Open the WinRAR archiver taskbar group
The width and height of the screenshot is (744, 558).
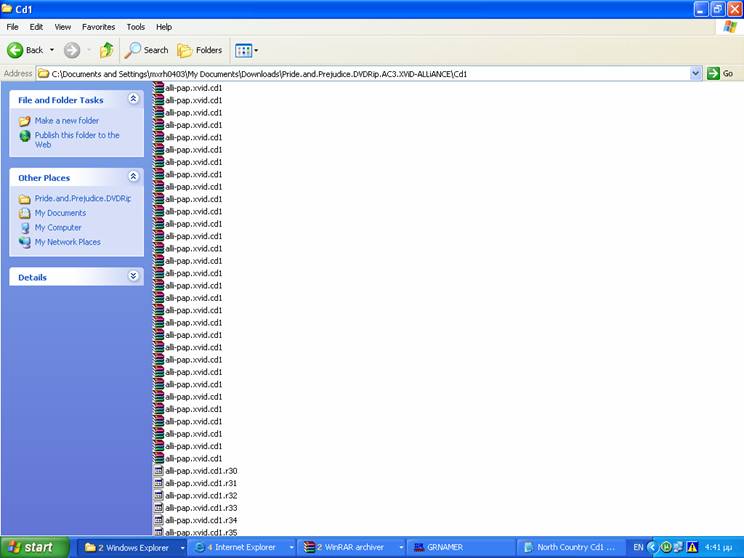pyautogui.click(x=352, y=548)
